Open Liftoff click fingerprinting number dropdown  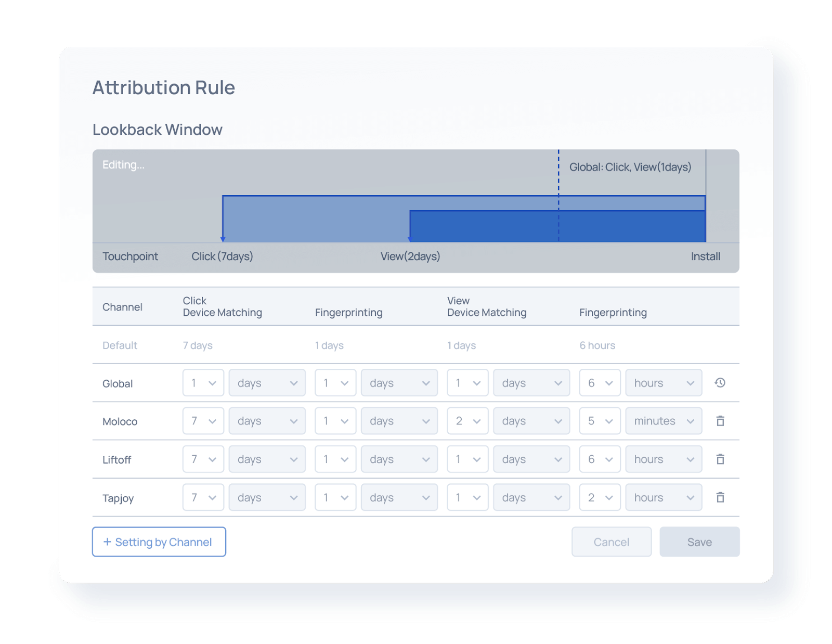pos(335,459)
